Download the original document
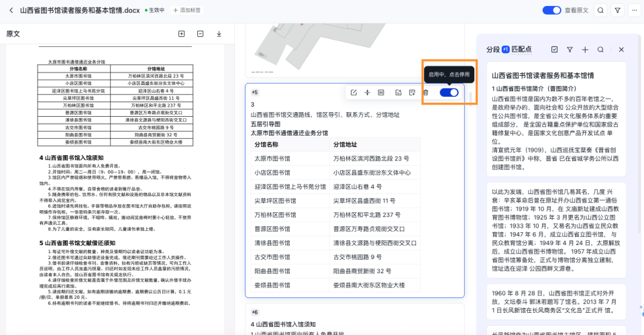The height and width of the screenshot is (335, 644). point(219,34)
